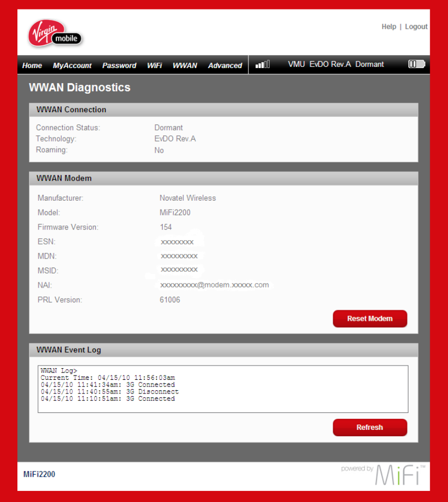Select manufacturer value Novatel Wireless

[188, 198]
